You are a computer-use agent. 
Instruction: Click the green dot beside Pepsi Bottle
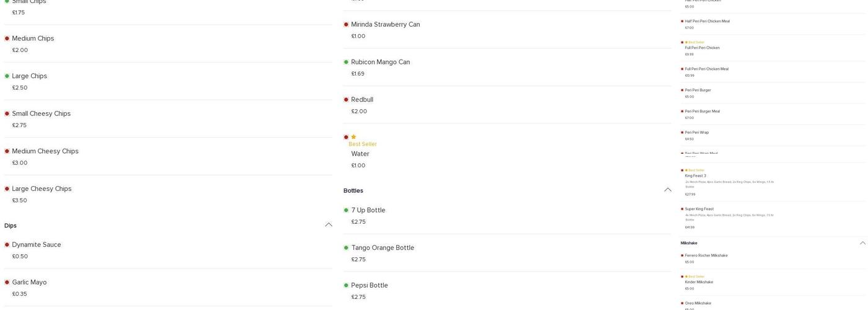(346, 285)
